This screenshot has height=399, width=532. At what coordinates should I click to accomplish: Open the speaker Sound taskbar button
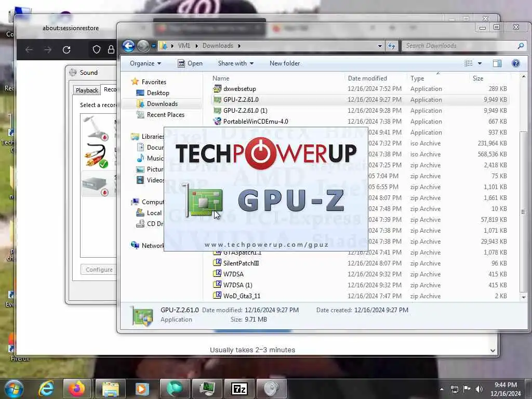click(271, 389)
